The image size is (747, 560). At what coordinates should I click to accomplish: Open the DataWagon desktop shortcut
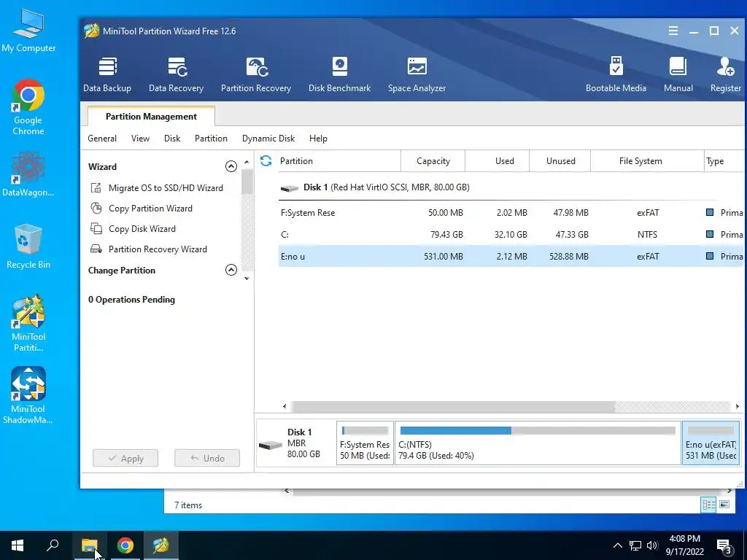tap(28, 174)
